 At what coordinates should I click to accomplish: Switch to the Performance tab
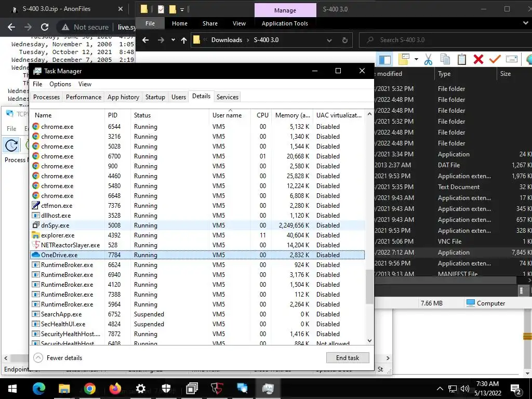(84, 97)
